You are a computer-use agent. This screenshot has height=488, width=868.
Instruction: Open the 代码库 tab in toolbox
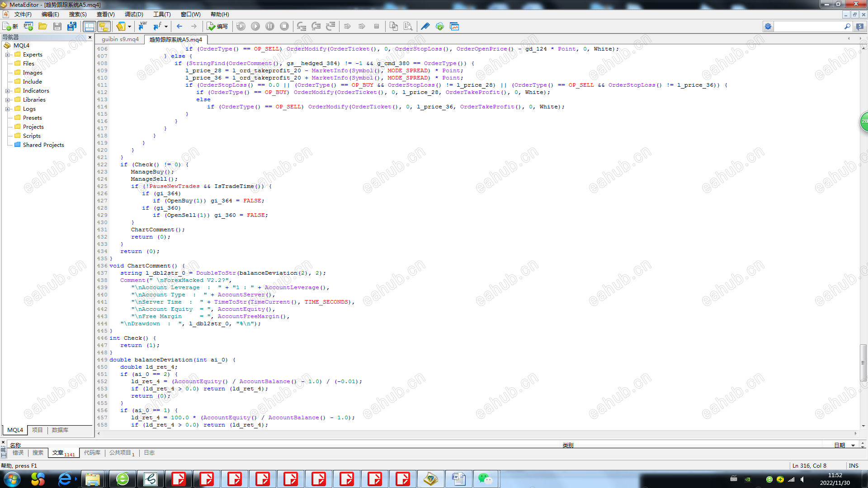tap(92, 453)
